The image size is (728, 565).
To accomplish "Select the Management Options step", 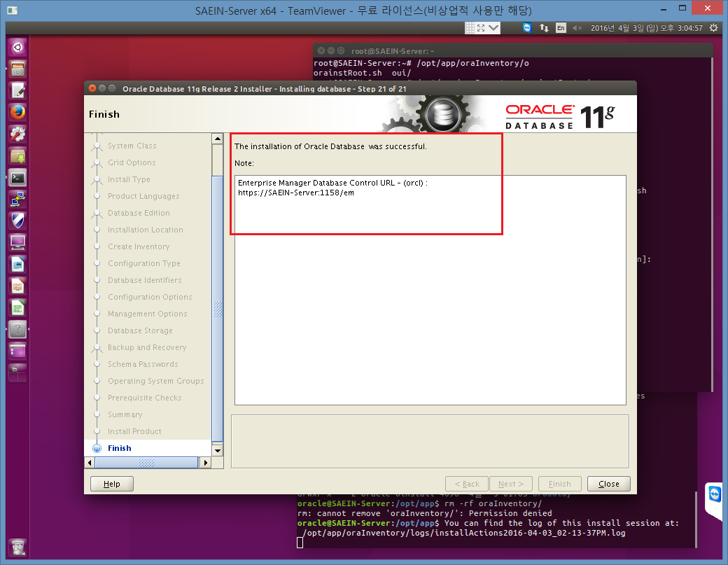I will click(x=147, y=314).
